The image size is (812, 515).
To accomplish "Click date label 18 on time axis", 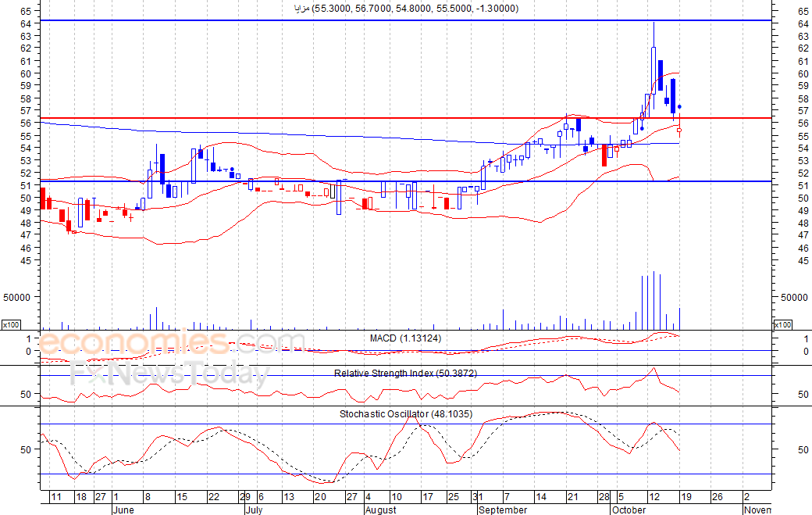I will [81, 497].
